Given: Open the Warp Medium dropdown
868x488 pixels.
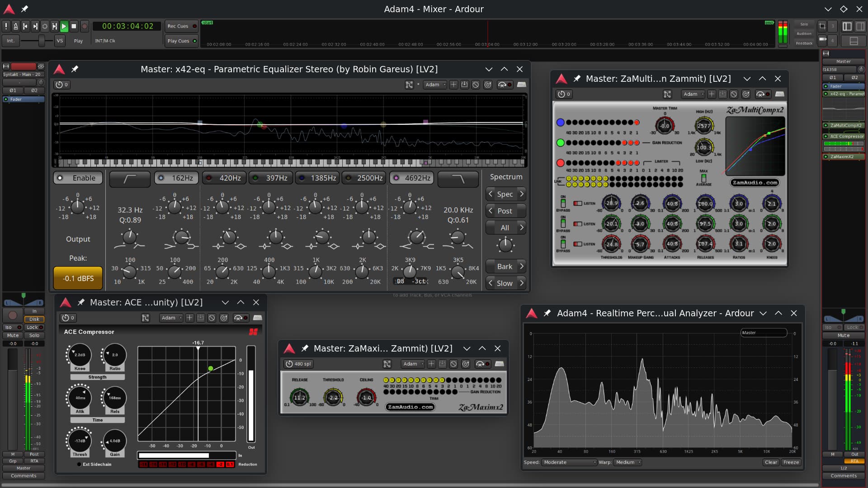Looking at the screenshot, I should [x=627, y=462].
